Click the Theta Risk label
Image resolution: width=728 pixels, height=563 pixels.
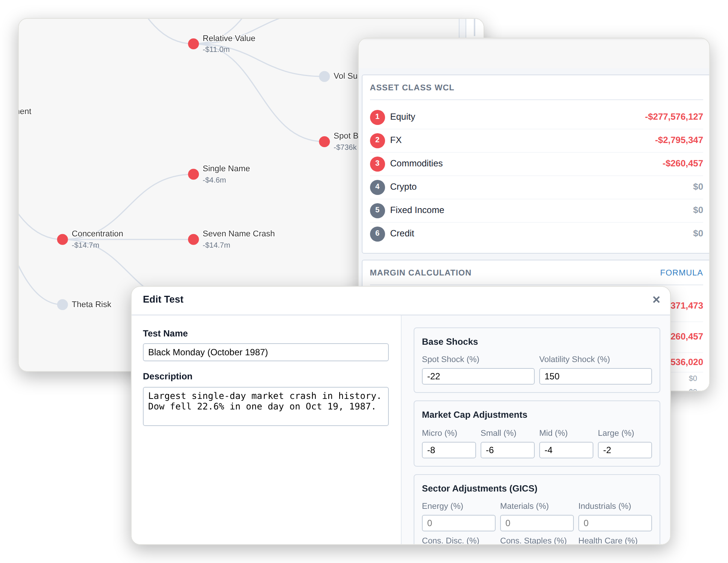point(91,304)
